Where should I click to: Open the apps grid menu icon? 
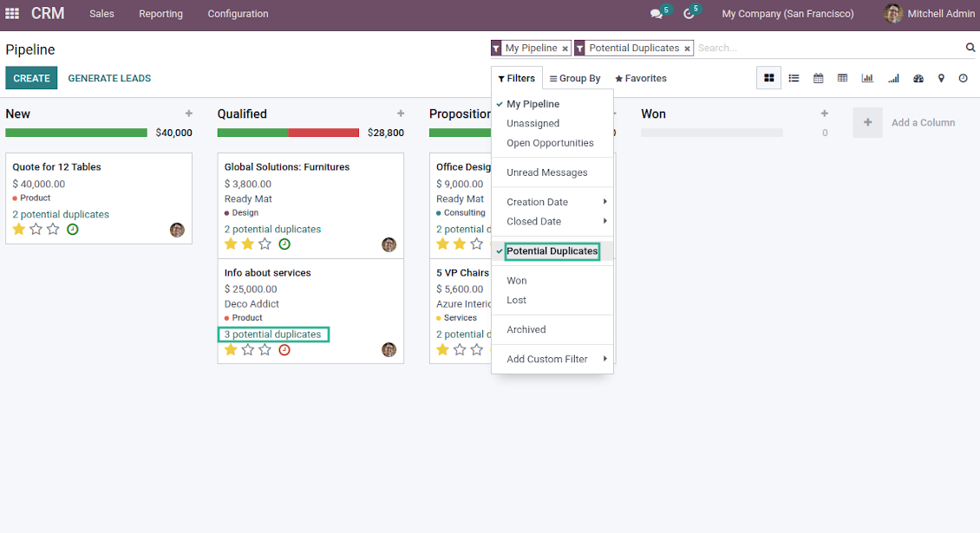click(x=12, y=14)
